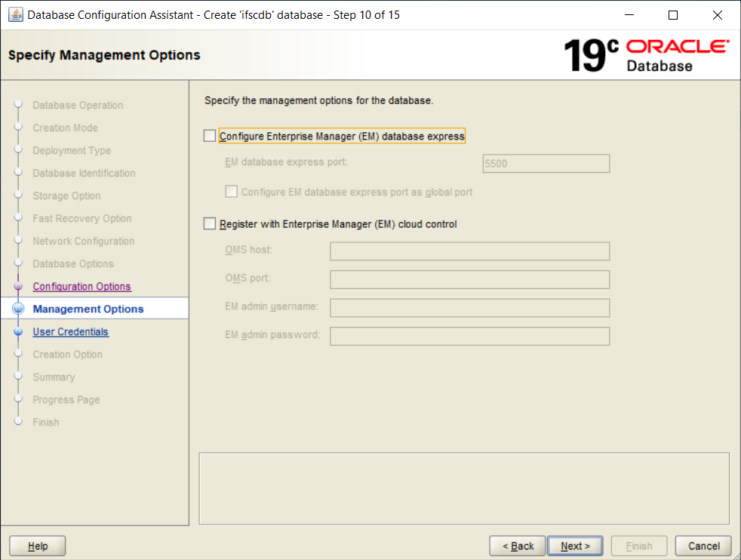Image resolution: width=741 pixels, height=560 pixels.
Task: Click the User Credentials step bullet
Action: tap(19, 332)
